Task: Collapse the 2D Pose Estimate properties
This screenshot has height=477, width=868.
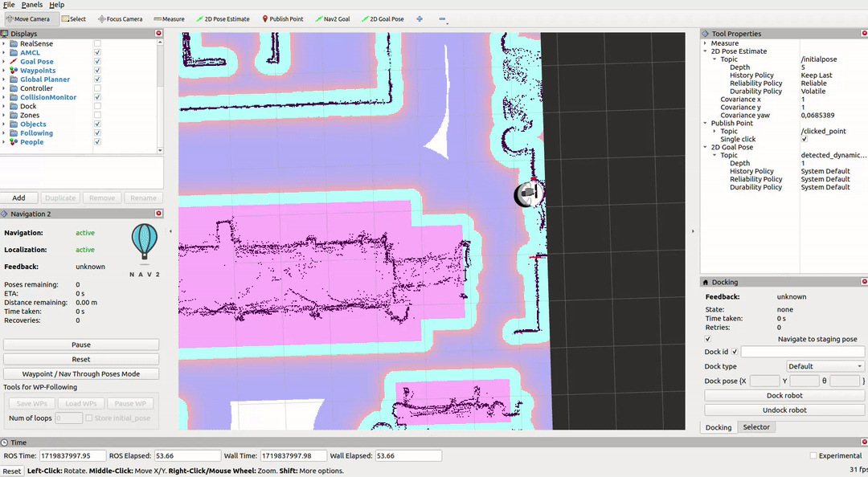Action: pos(706,51)
